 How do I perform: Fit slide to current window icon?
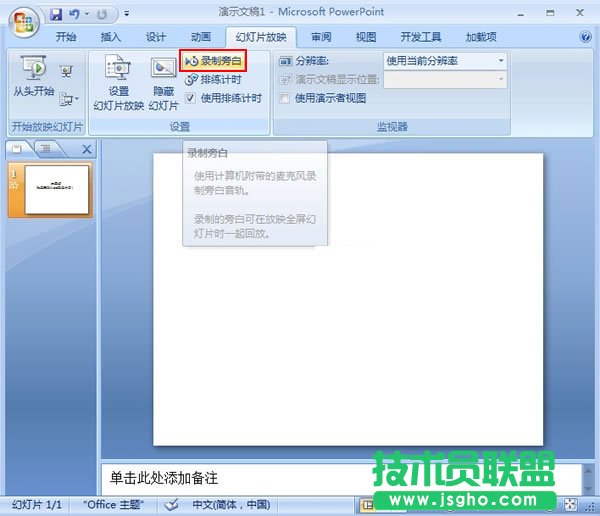(x=571, y=505)
